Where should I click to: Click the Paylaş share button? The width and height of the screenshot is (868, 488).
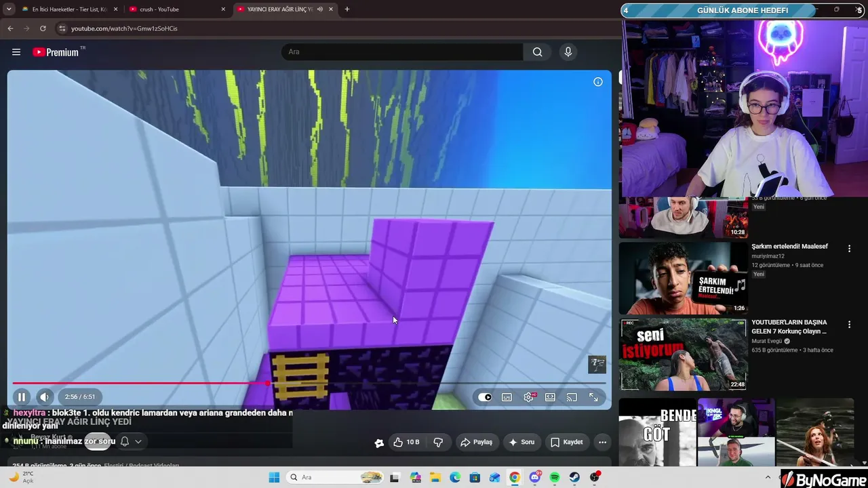pyautogui.click(x=476, y=442)
